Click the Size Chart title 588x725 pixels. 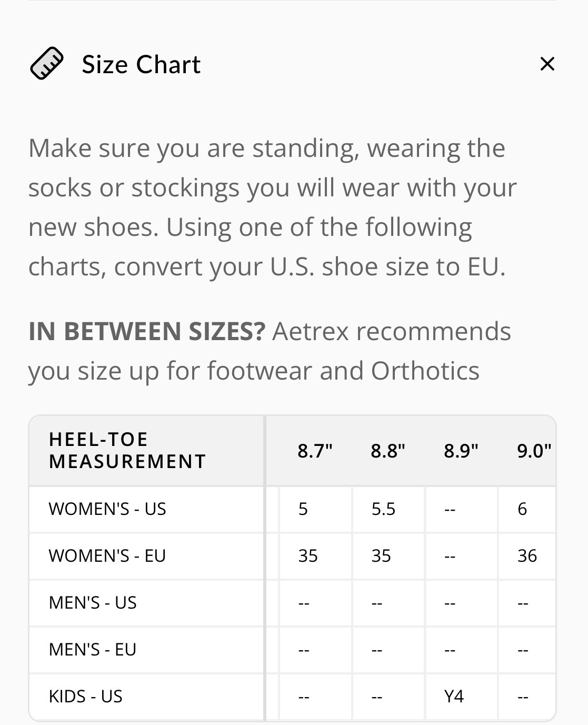click(x=141, y=65)
